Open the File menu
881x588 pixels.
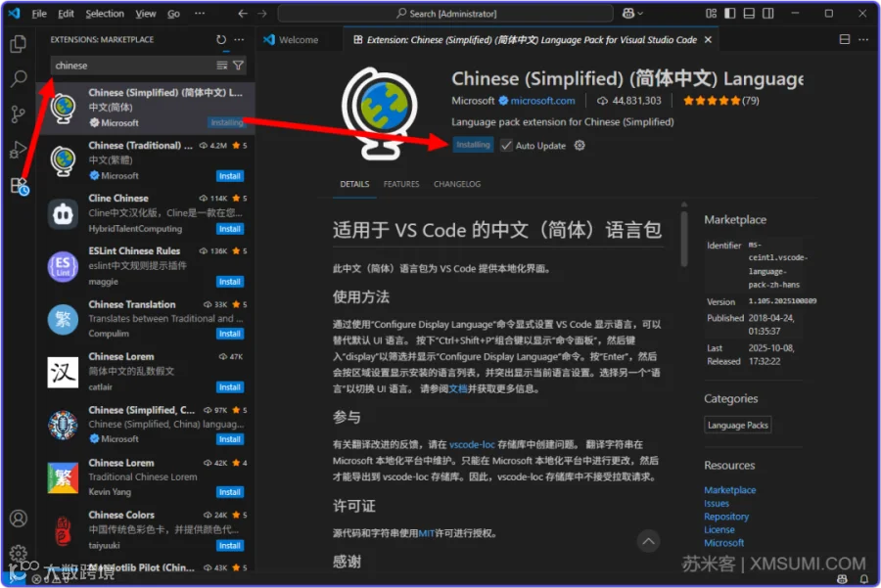coord(39,14)
